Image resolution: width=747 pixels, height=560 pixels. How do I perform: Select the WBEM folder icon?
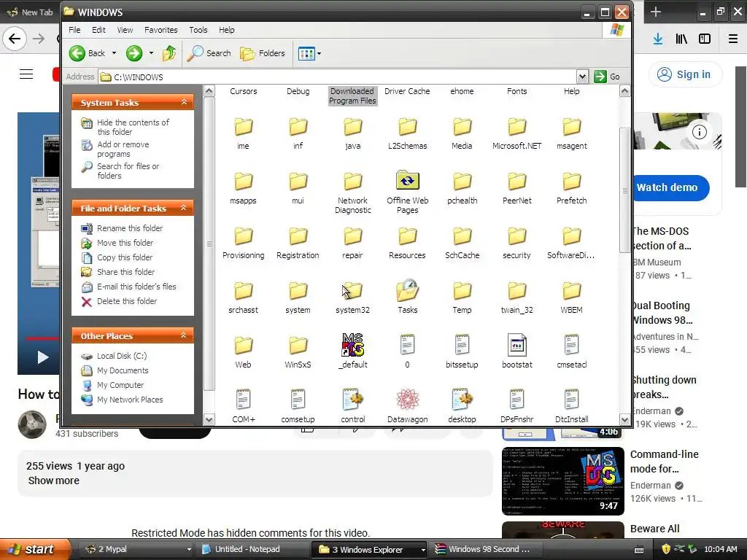pos(572,290)
